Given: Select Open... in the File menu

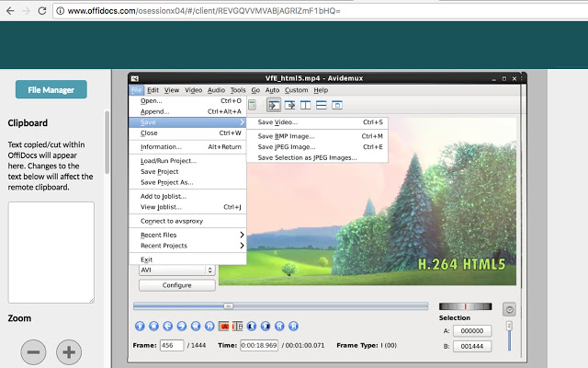Looking at the screenshot, I should (187, 100).
